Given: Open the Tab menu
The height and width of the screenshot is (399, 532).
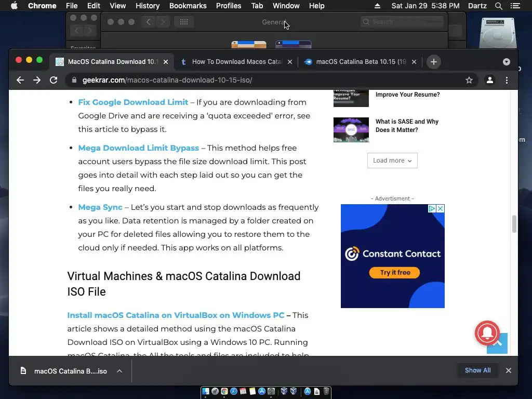Looking at the screenshot, I should coord(257,6).
